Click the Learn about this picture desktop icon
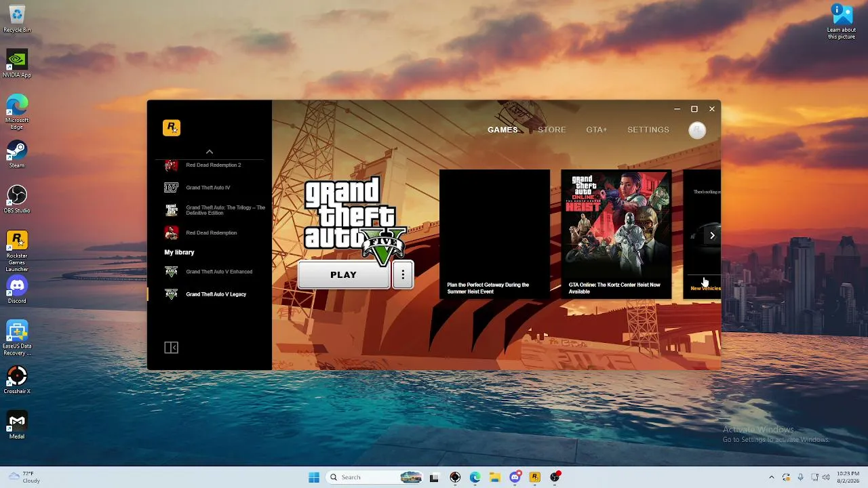Image resolution: width=868 pixels, height=488 pixels. tap(842, 22)
